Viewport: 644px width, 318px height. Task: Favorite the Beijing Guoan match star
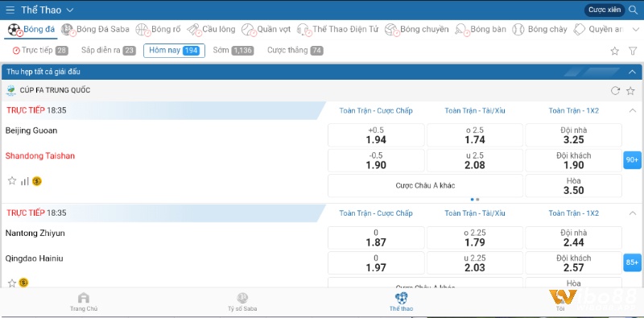(x=12, y=181)
